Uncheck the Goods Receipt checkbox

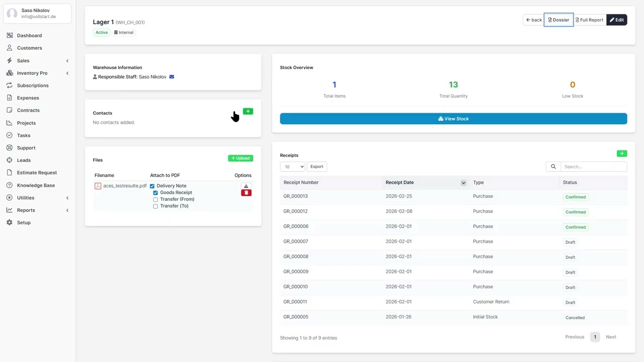click(x=155, y=193)
